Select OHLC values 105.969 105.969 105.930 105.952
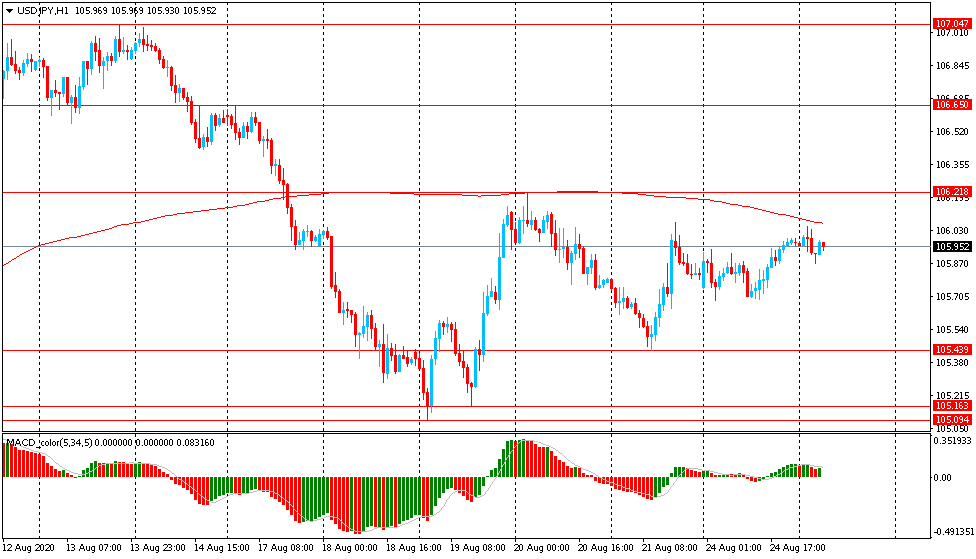This screenshot has width=976, height=559. 146,11
